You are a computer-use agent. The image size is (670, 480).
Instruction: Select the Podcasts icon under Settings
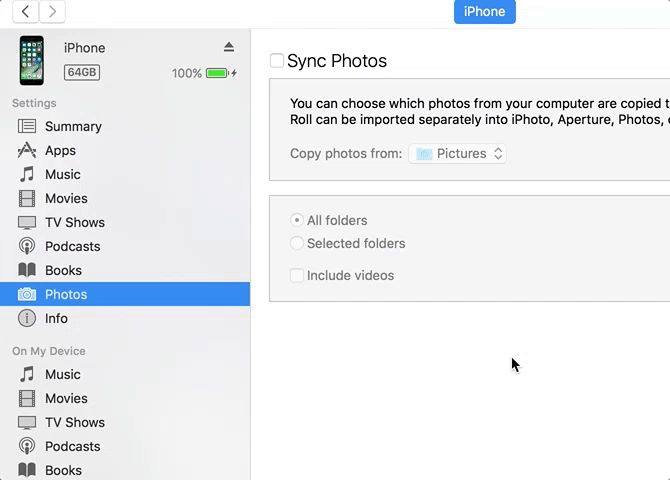[x=27, y=247]
